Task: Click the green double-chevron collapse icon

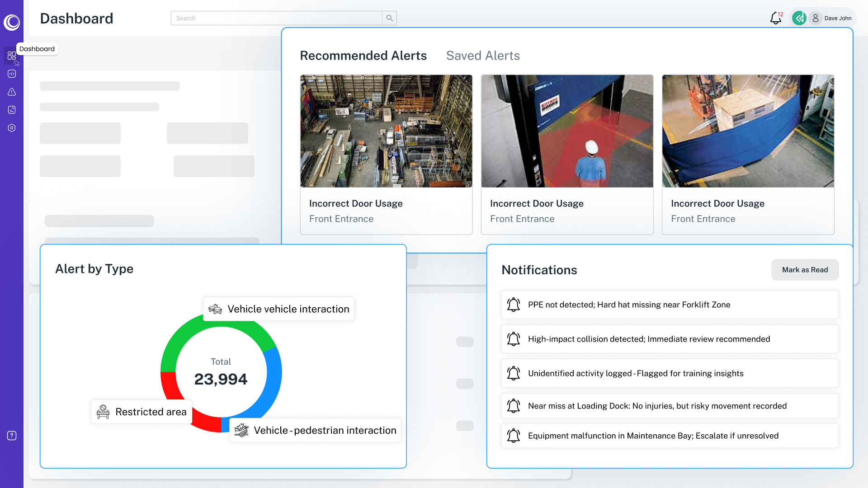Action: (799, 18)
